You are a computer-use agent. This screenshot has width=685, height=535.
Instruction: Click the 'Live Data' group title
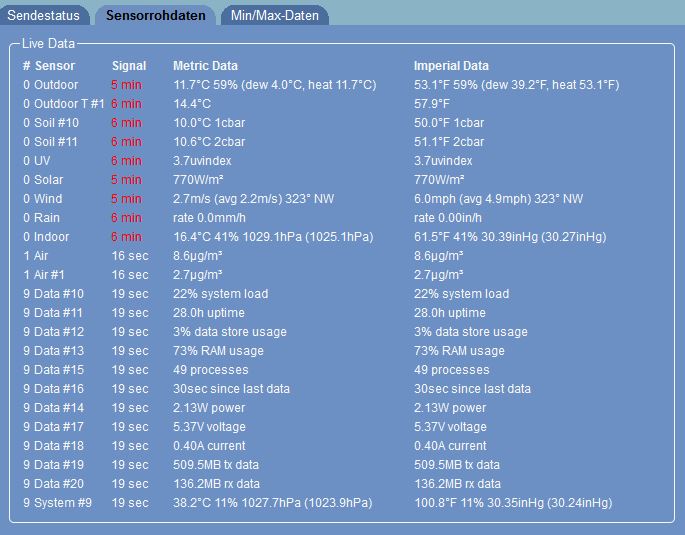(48, 44)
